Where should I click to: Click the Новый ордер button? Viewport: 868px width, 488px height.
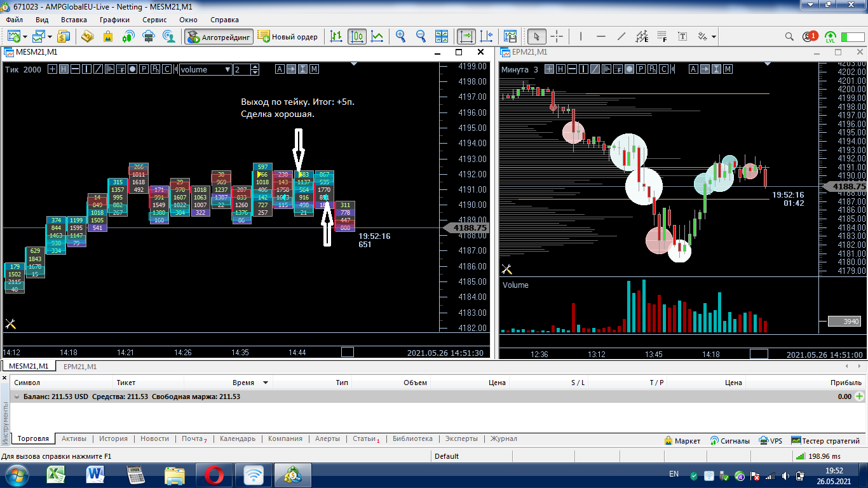coord(288,36)
